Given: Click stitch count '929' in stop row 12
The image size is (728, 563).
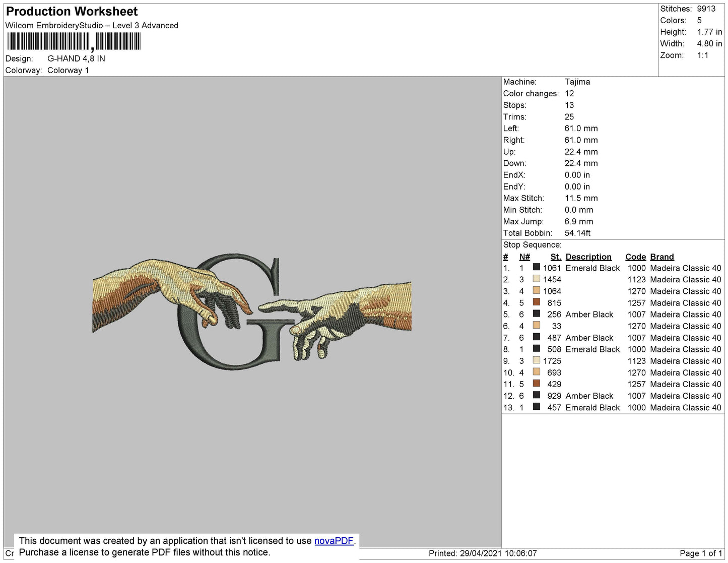Looking at the screenshot, I should 554,396.
